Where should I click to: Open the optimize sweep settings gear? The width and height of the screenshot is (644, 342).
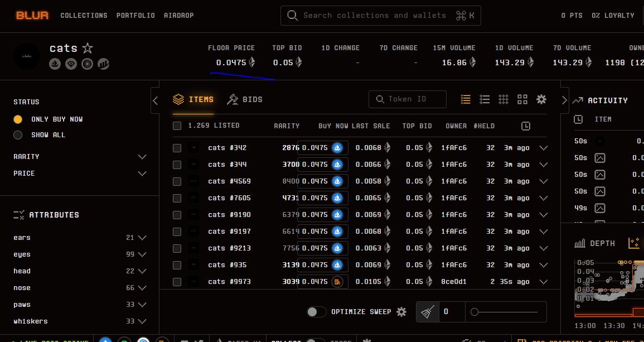(x=401, y=311)
